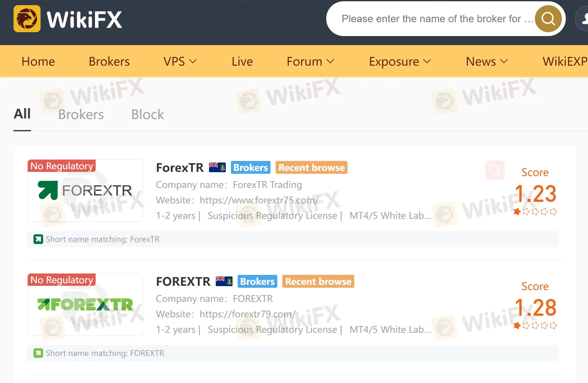
Task: Click the Recent browse tag on ForexTR card
Action: pos(311,167)
